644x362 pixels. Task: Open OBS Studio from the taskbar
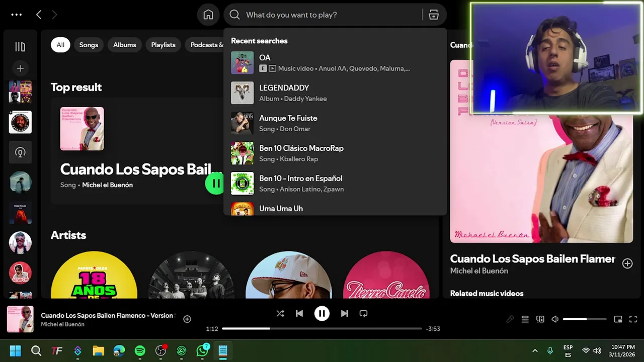point(160,350)
